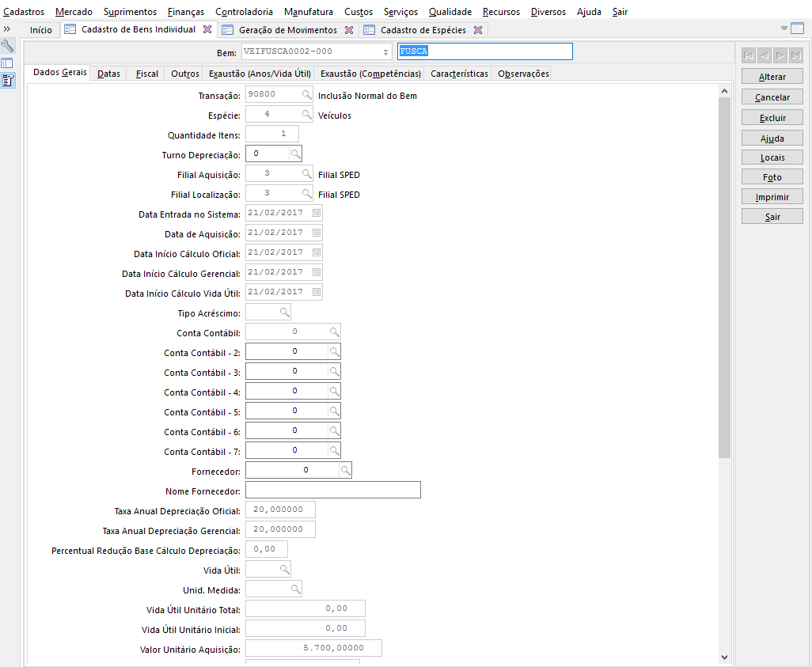The image size is (812, 667).
Task: Go to first record navigation button
Action: tap(749, 55)
